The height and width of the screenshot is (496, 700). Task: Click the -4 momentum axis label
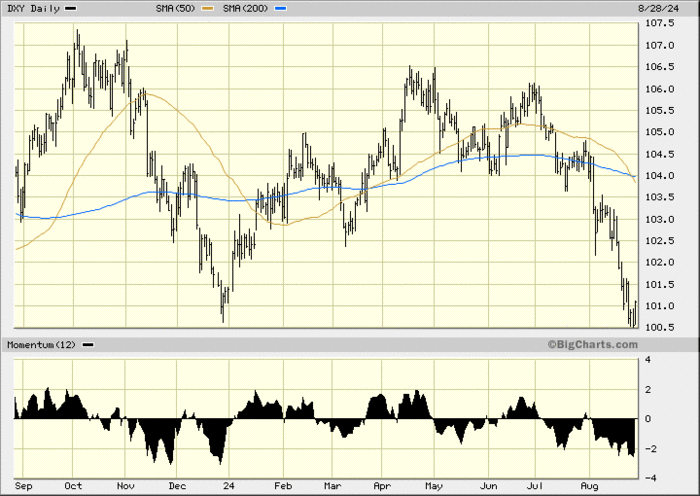648,478
